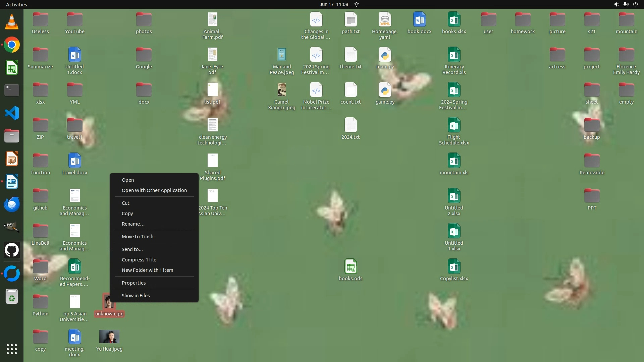Choose Open With Other Application

[154, 190]
